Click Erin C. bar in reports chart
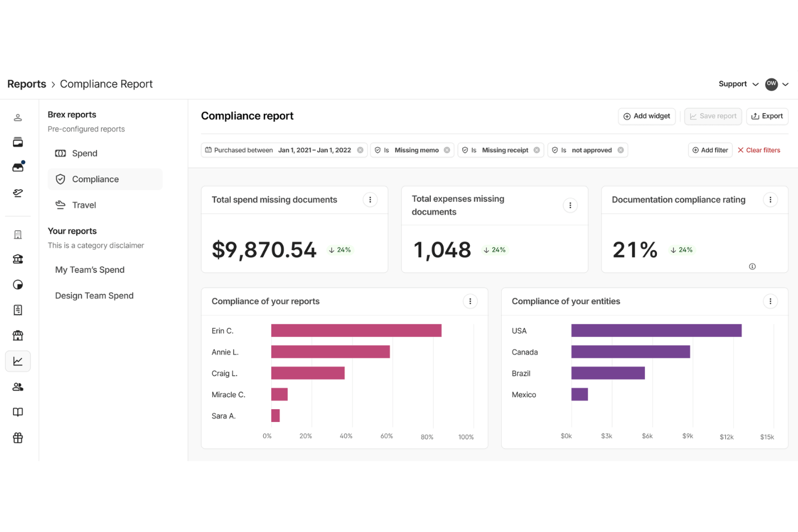Image resolution: width=798 pixels, height=532 pixels. [x=356, y=330]
